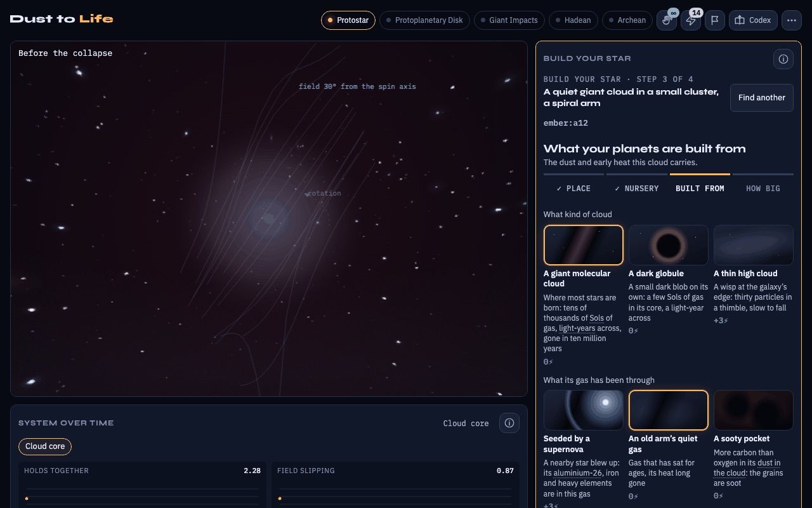Pick the Seeded by a supernova option
This screenshot has height=508, width=812.
pyautogui.click(x=584, y=410)
